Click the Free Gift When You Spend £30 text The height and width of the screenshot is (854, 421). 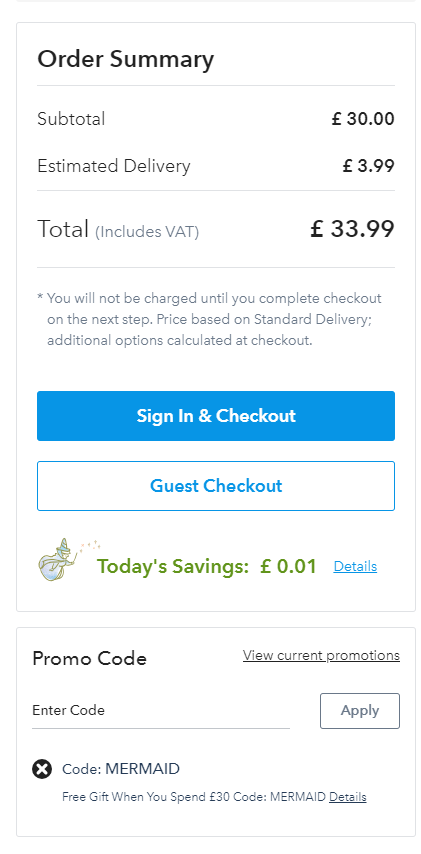[x=194, y=797]
